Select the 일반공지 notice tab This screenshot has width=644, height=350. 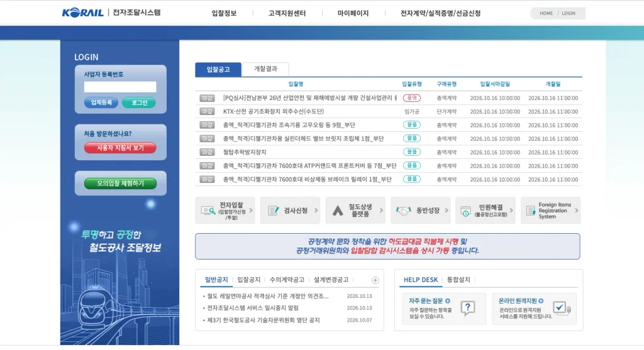tap(216, 280)
